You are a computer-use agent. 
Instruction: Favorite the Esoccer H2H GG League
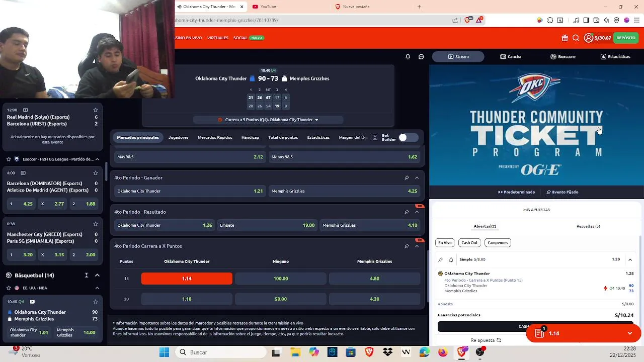pos(9,159)
